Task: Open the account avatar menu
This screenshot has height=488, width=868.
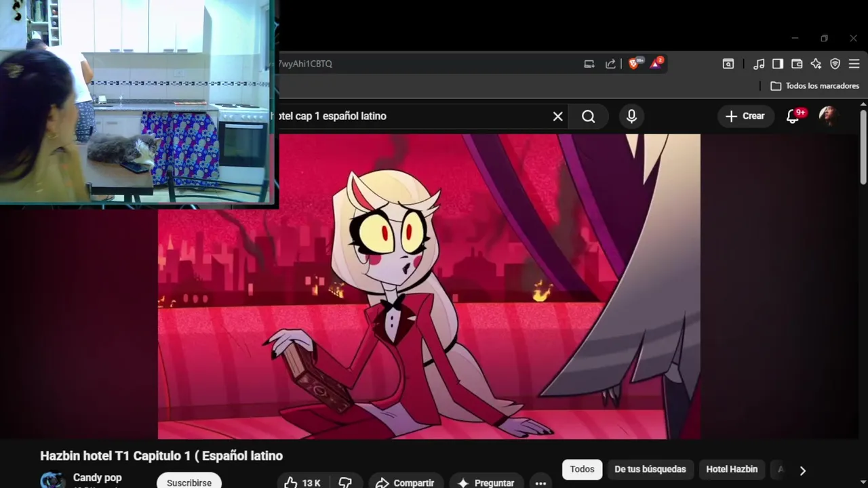Action: point(828,116)
